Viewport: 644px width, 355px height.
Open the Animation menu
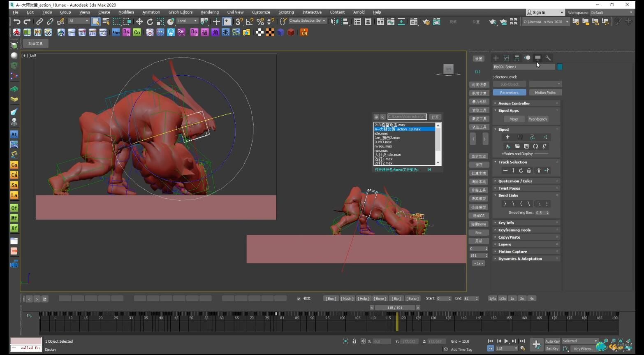[x=151, y=12]
